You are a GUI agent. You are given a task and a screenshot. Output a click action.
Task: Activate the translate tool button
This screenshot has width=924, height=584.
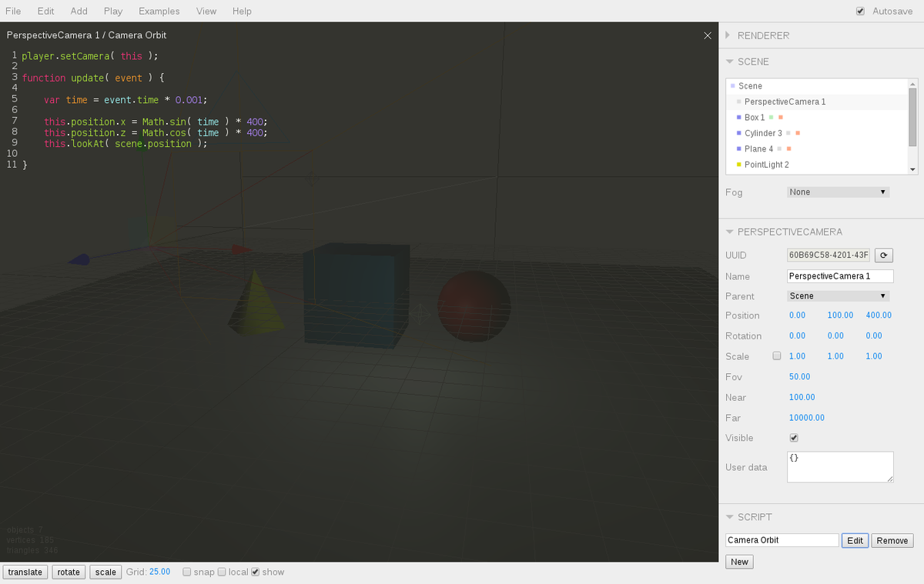25,572
